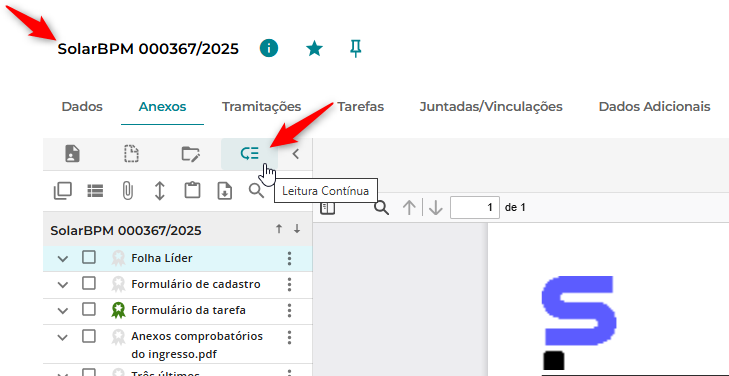Open Folha Líder document
This screenshot has height=376, width=729.
point(162,258)
